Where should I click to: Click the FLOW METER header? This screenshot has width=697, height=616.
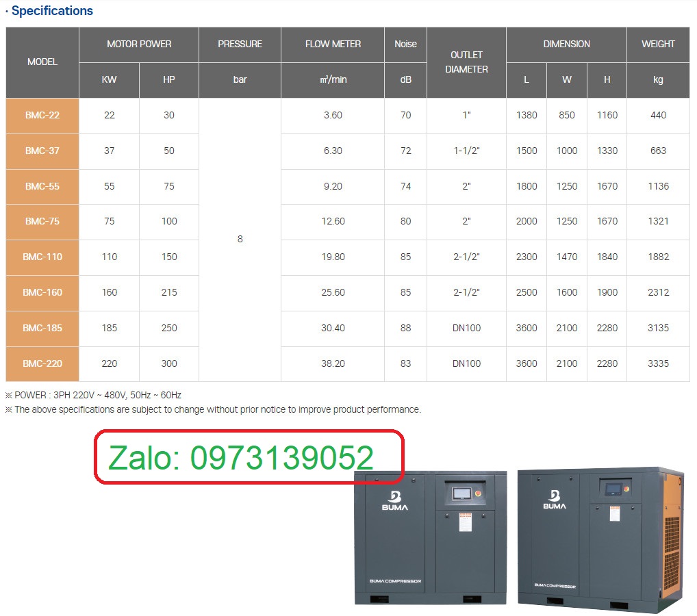coord(333,44)
